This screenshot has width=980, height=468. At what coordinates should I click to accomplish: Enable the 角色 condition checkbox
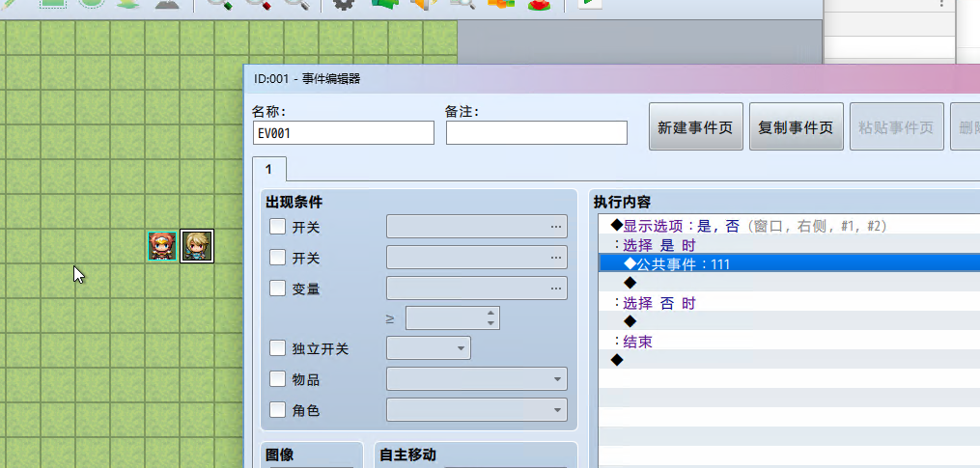point(277,410)
